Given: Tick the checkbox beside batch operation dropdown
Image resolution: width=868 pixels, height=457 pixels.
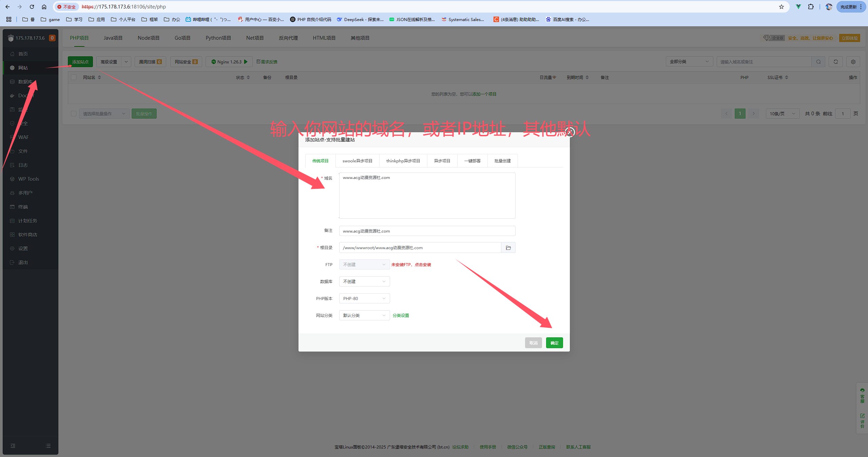Looking at the screenshot, I should (74, 114).
